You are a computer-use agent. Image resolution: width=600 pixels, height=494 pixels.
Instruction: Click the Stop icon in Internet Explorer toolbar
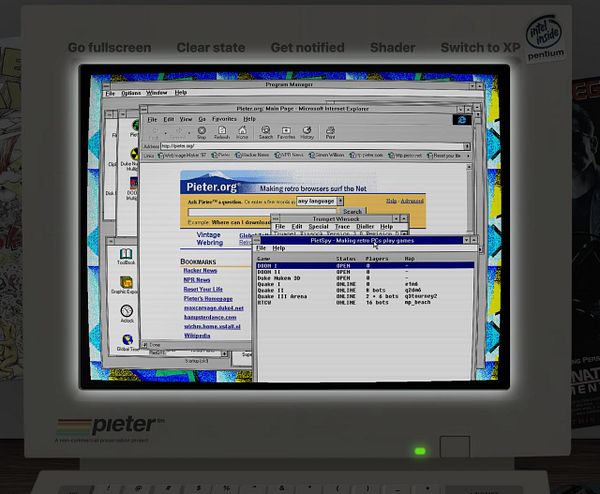coord(201,132)
